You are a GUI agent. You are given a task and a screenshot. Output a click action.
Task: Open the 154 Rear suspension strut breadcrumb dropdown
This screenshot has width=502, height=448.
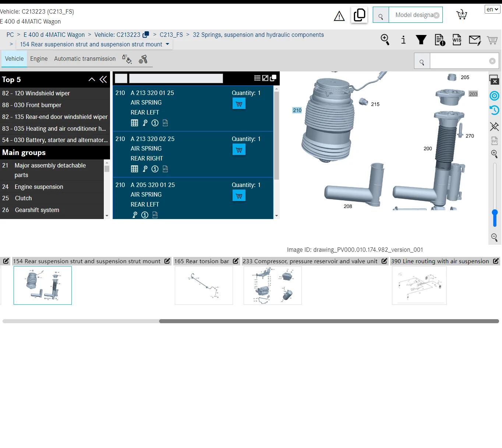94,45
